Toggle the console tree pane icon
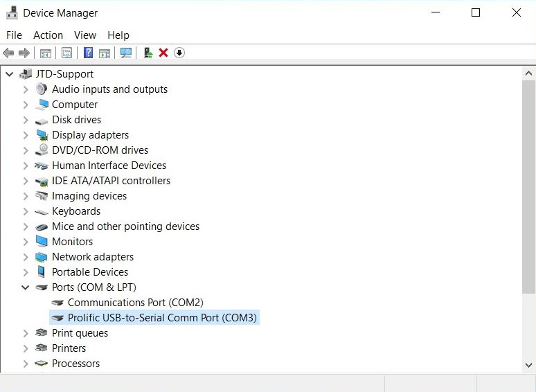 pyautogui.click(x=46, y=53)
